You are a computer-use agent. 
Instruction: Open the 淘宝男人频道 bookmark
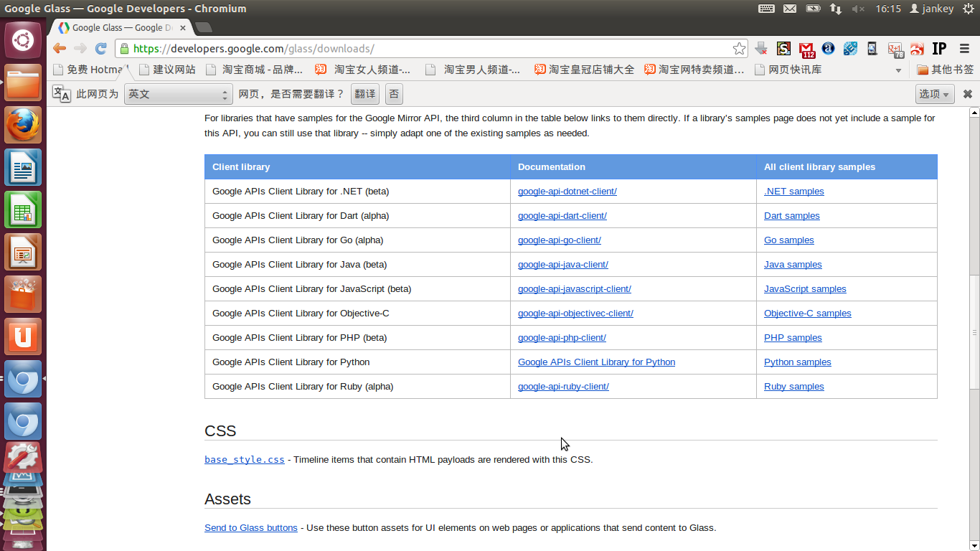pos(473,70)
